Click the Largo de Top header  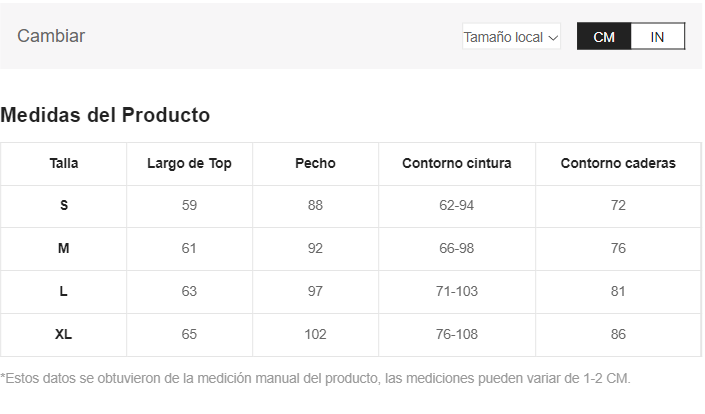[x=189, y=163]
